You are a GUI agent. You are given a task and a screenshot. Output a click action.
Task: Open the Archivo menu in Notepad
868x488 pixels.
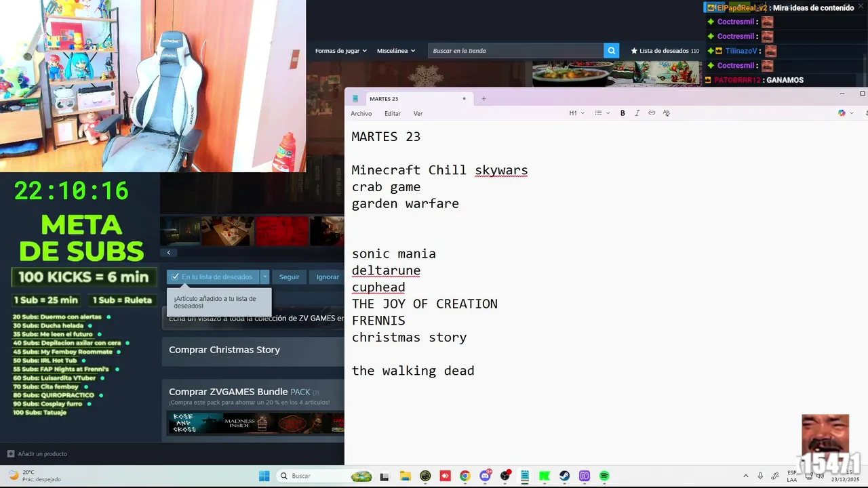(361, 114)
